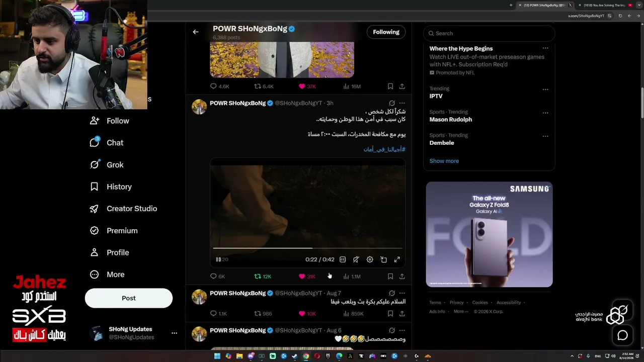
Task: Open Grok from the sidebar
Action: point(107,165)
